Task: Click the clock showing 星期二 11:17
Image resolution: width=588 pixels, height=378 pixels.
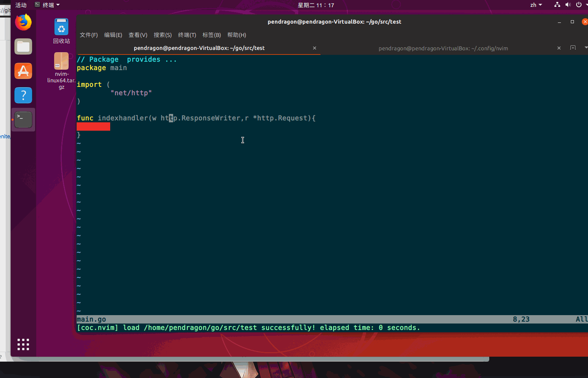Action: coord(316,5)
